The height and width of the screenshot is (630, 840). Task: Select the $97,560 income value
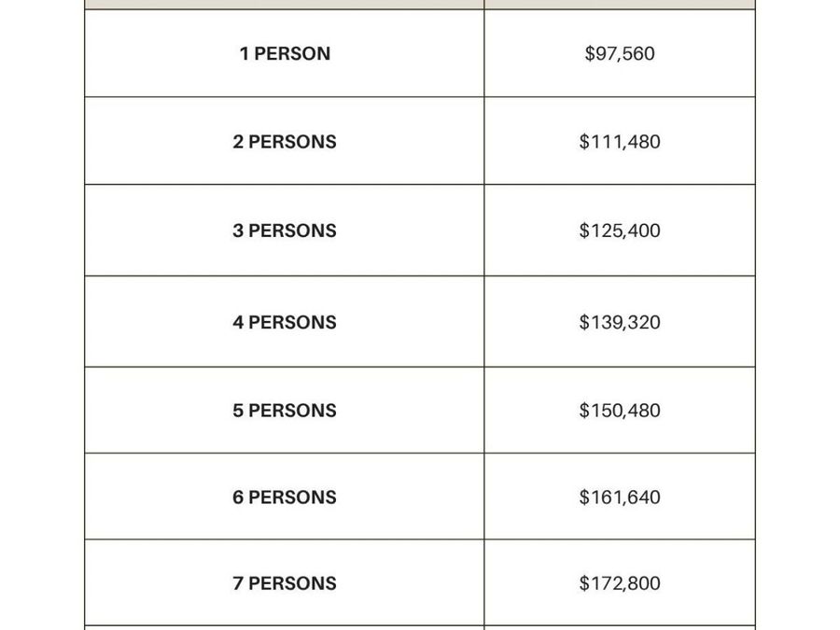click(x=620, y=53)
